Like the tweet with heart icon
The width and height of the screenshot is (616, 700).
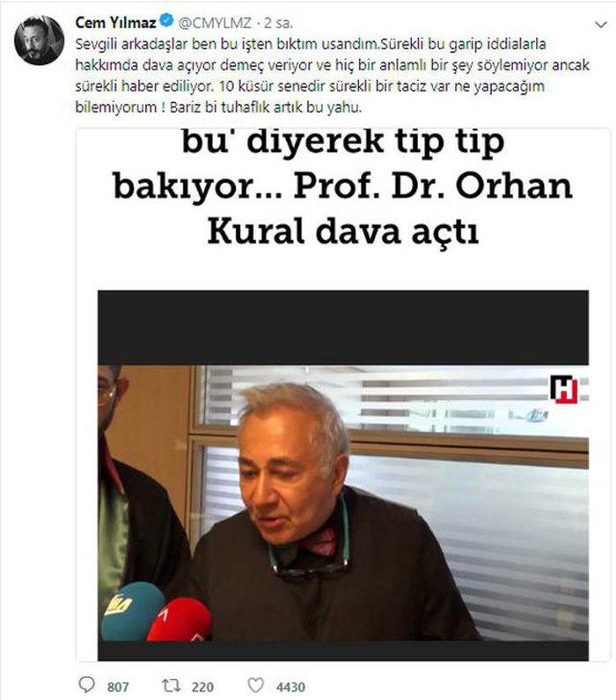point(256,685)
